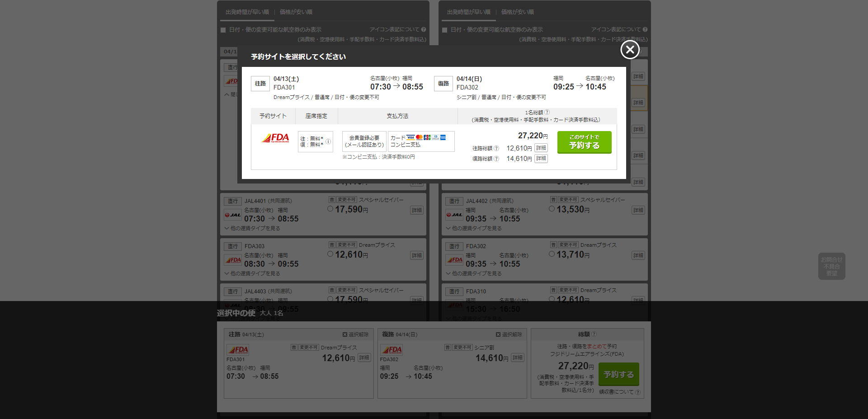Toggle changeable tickets only checkbox in right panel

coord(444,30)
